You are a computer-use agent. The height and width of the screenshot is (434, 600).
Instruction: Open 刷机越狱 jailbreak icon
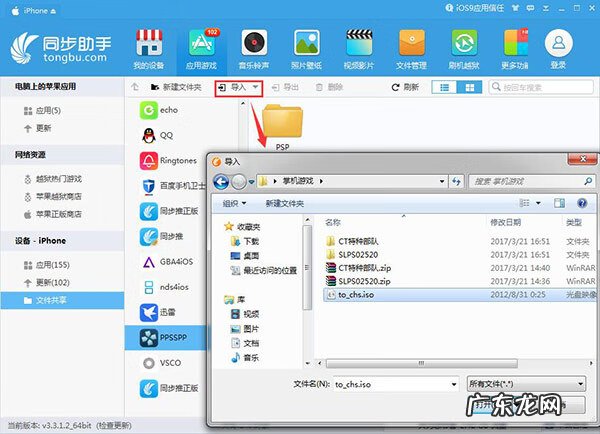coord(464,43)
